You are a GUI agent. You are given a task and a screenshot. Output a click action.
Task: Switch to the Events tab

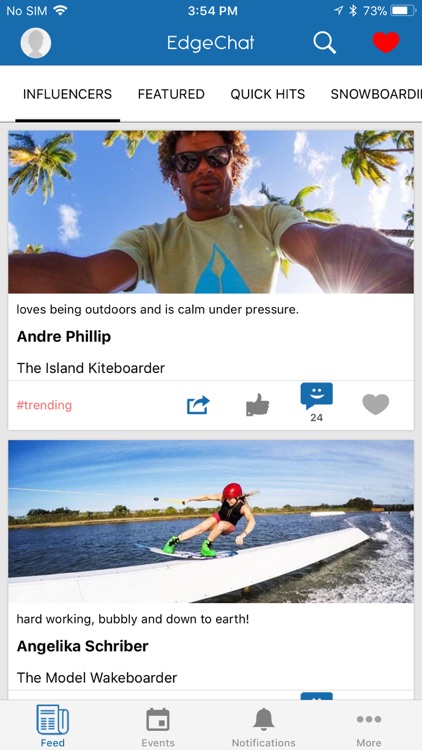pyautogui.click(x=158, y=727)
